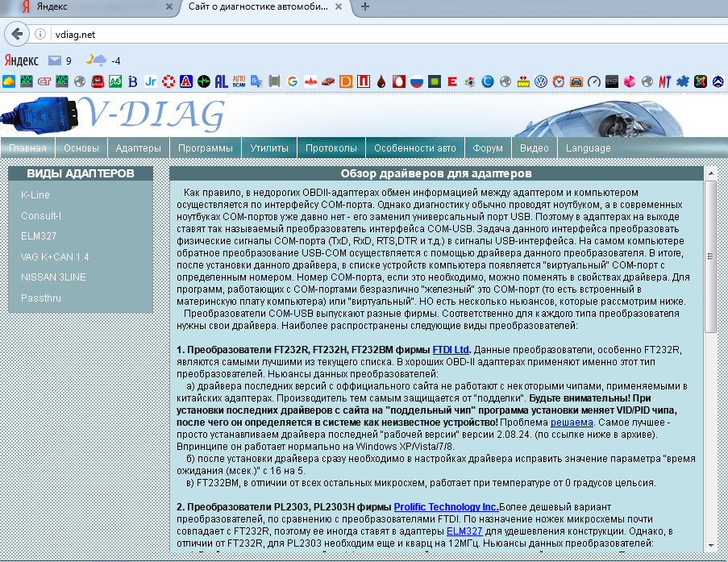Open the Адаптеры navigation menu

[x=139, y=148]
